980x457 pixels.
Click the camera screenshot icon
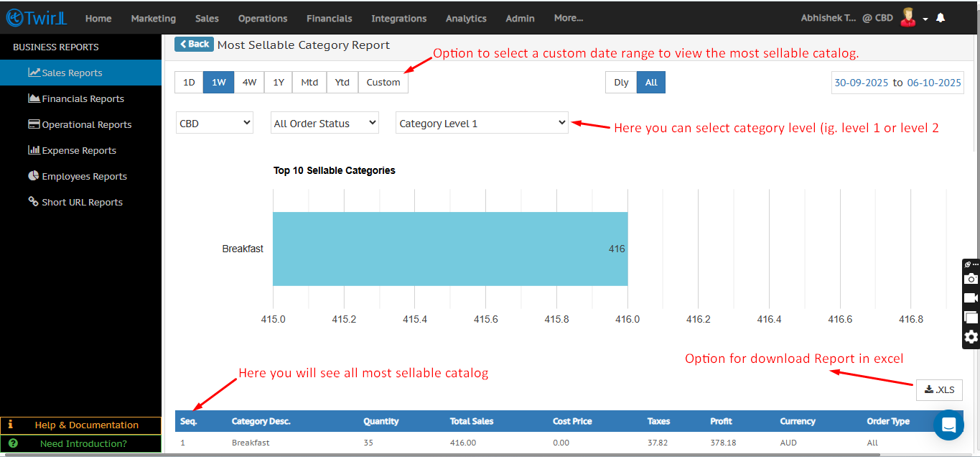pyautogui.click(x=971, y=279)
